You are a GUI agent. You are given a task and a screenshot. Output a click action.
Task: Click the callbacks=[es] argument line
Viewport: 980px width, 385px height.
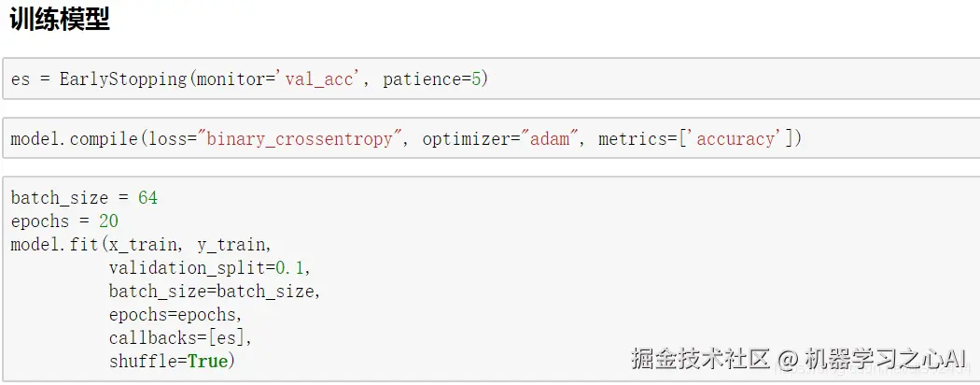(x=180, y=337)
